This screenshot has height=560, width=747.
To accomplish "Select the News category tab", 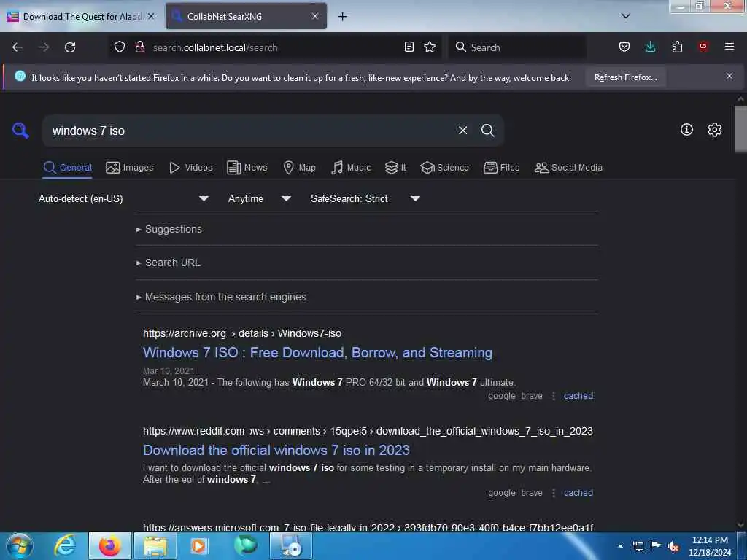I will pyautogui.click(x=247, y=168).
